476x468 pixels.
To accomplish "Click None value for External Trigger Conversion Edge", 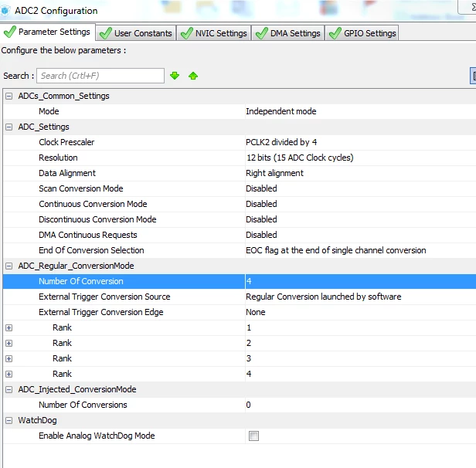I will tap(256, 312).
